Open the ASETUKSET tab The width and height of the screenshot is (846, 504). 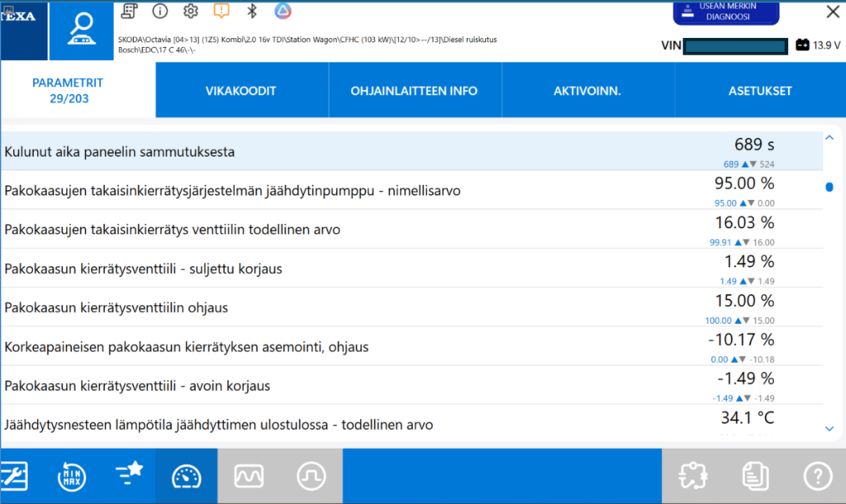coord(760,91)
